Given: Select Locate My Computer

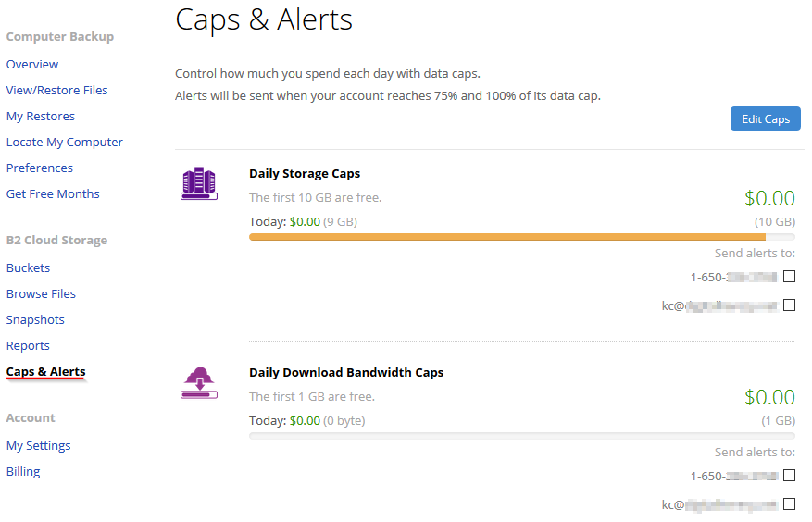Looking at the screenshot, I should click(x=64, y=142).
